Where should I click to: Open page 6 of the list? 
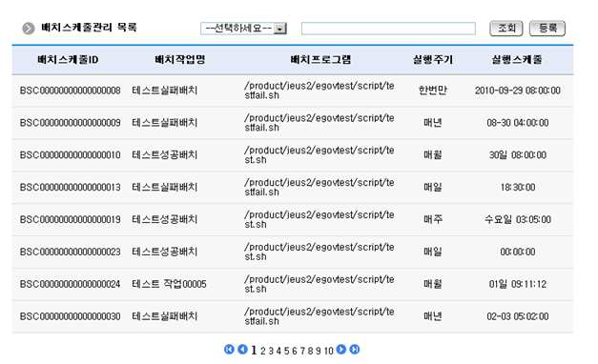pyautogui.click(x=295, y=351)
